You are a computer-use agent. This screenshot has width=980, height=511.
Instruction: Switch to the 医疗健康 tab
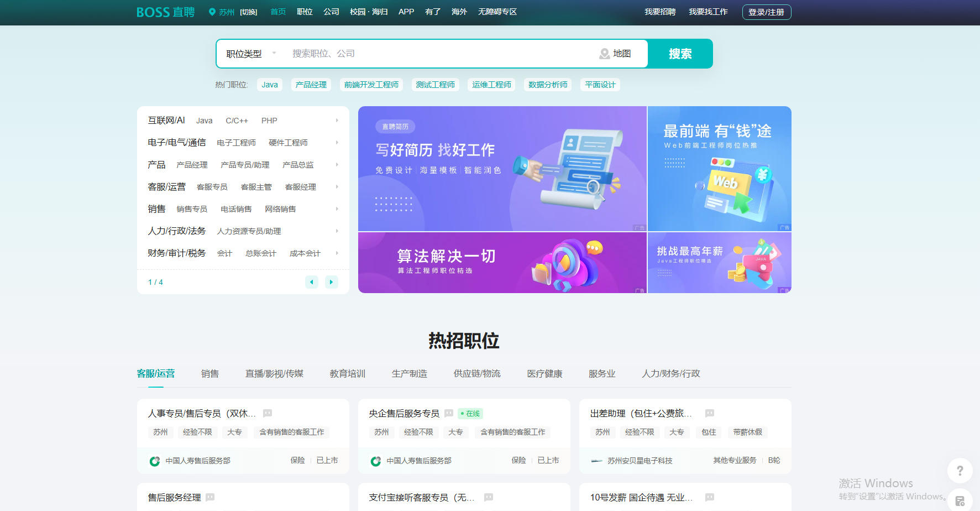click(x=545, y=373)
